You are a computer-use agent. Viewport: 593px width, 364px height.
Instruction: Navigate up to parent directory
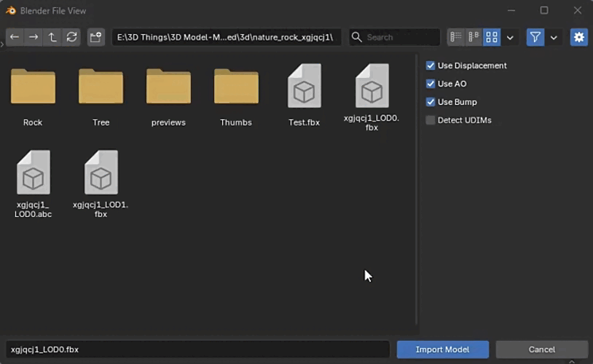pyautogui.click(x=52, y=37)
